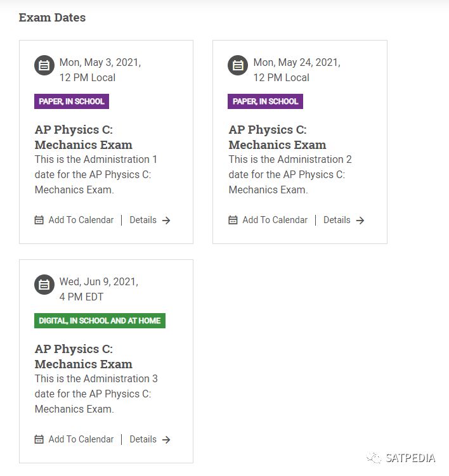Click the green DIGITAL, IN SCHOOL AND AT HOME tag
Viewport: 449px width, 476px height.
tap(100, 321)
